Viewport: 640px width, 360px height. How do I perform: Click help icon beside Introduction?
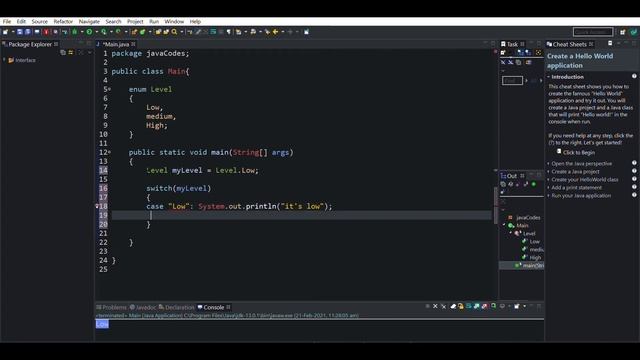coord(634,76)
